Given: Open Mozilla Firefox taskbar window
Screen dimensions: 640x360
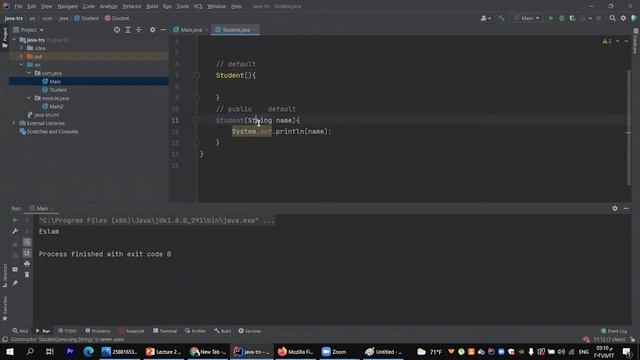Looking at the screenshot, I should click(295, 351).
